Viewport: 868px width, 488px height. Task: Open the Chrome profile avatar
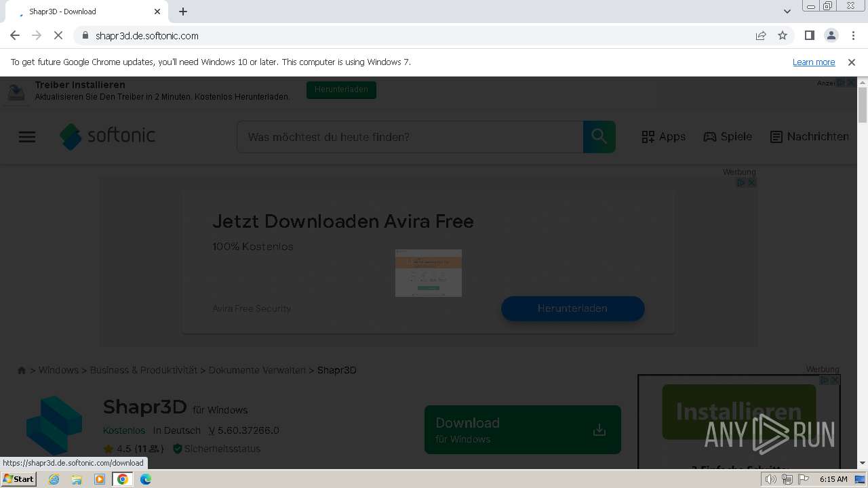coord(831,35)
